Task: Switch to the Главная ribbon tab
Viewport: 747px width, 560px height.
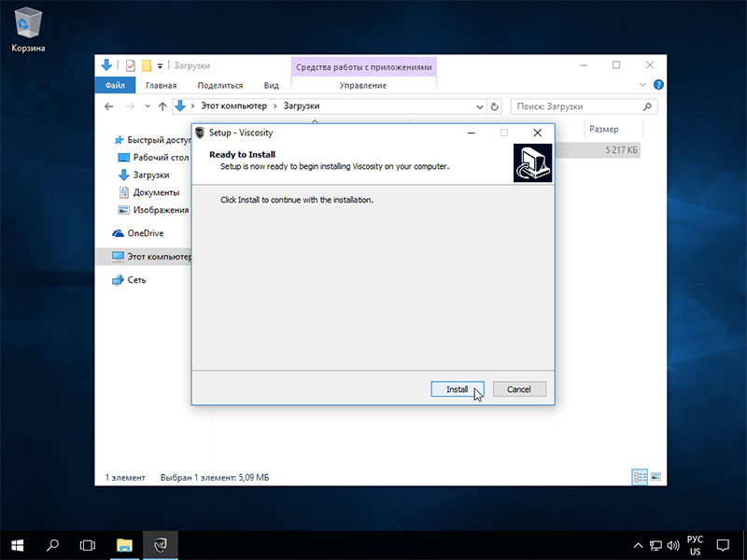Action: pos(161,85)
